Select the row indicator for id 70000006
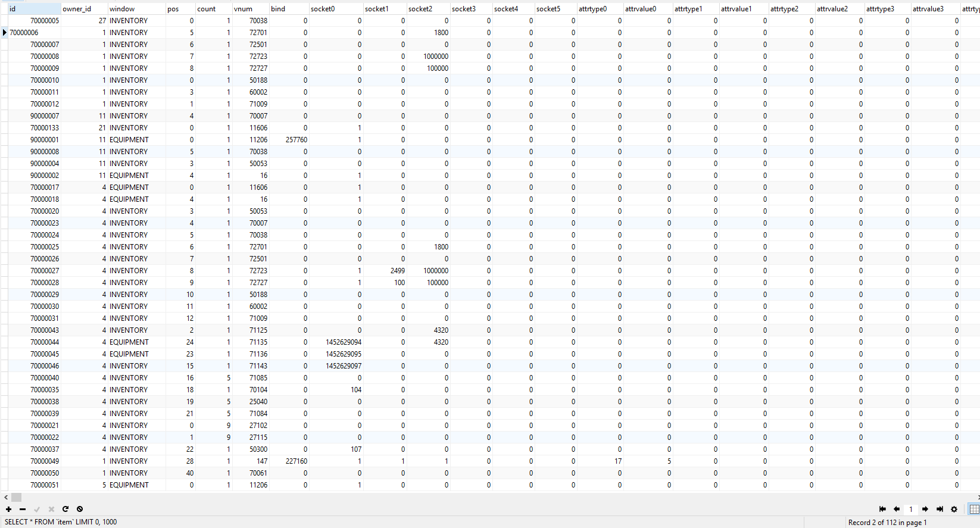 [4, 33]
